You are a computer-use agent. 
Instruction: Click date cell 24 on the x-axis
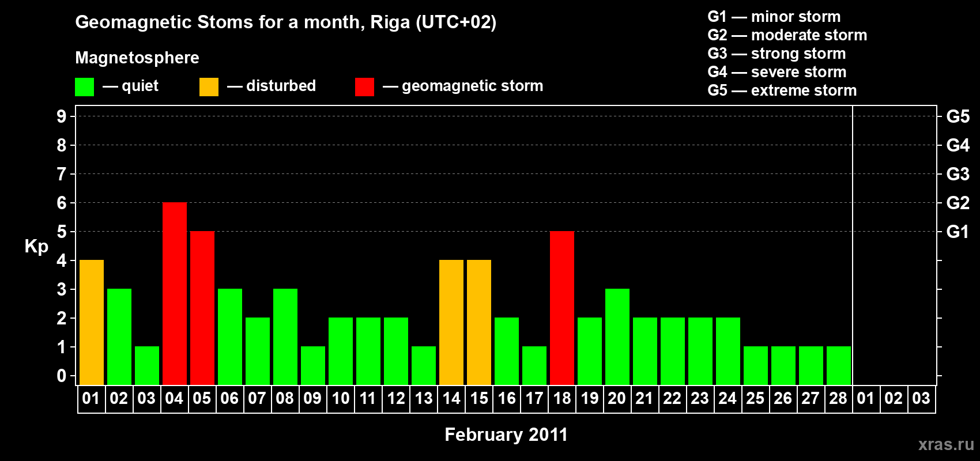pyautogui.click(x=728, y=399)
